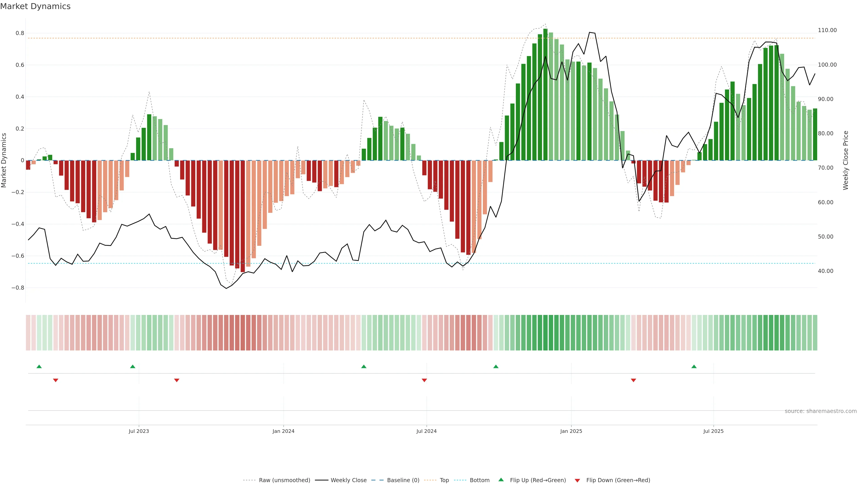Viewport: 868px width, 488px height.
Task: Click the flip-up marker between Jul 2024 and Jan 2025
Action: point(496,366)
